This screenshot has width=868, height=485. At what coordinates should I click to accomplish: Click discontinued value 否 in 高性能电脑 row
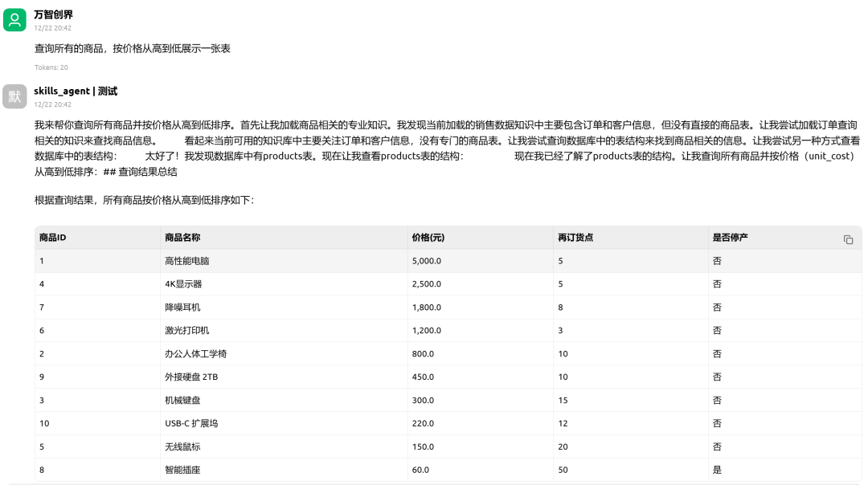coord(717,260)
